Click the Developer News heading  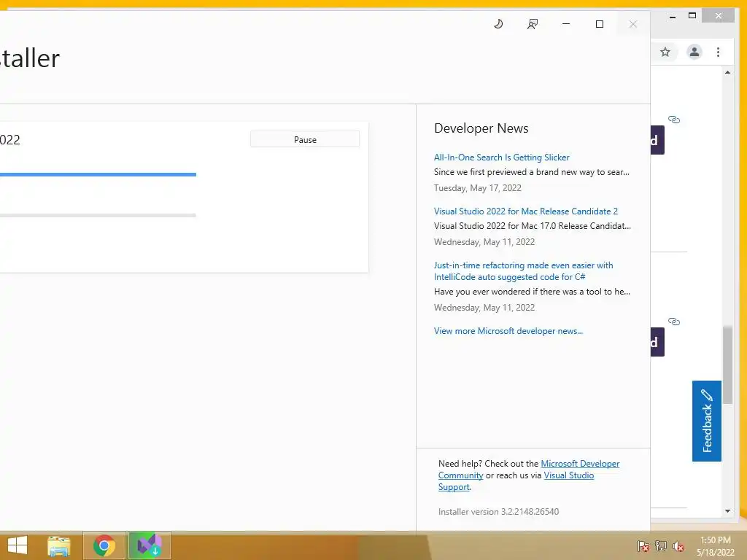point(481,128)
